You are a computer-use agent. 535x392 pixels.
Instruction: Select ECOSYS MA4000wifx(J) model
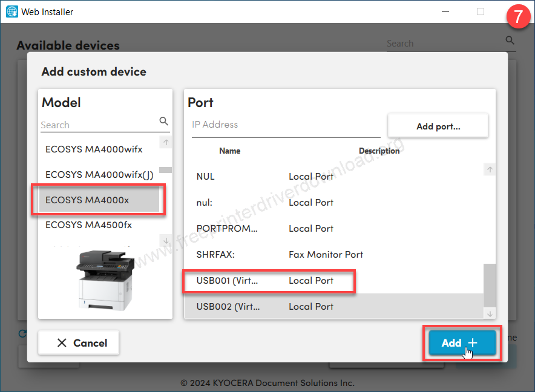(x=99, y=175)
